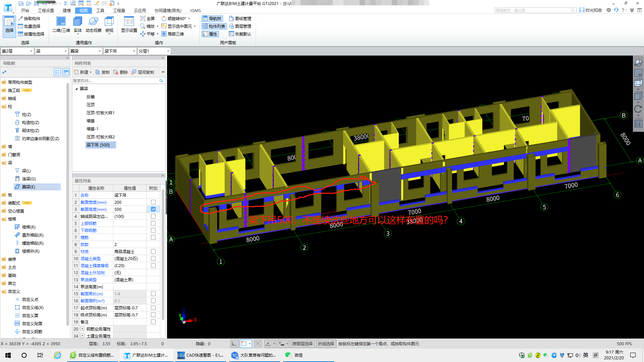This screenshot has height=362, width=644.
Task: Click 折线选择 status button
Action: [x=326, y=344]
